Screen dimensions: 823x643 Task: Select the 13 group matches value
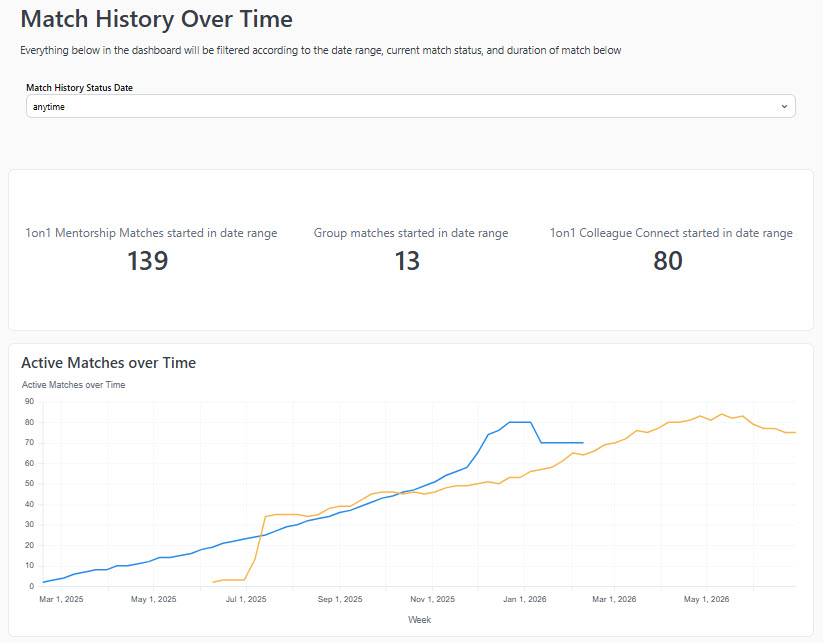(x=407, y=261)
